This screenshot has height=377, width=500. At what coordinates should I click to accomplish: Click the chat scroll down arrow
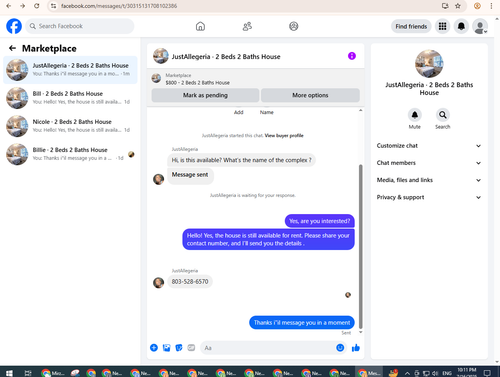[360, 332]
